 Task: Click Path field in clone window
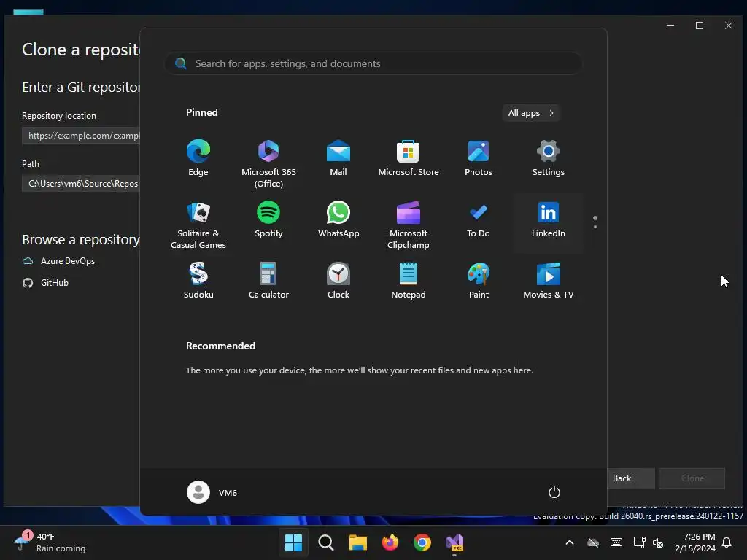click(81, 183)
